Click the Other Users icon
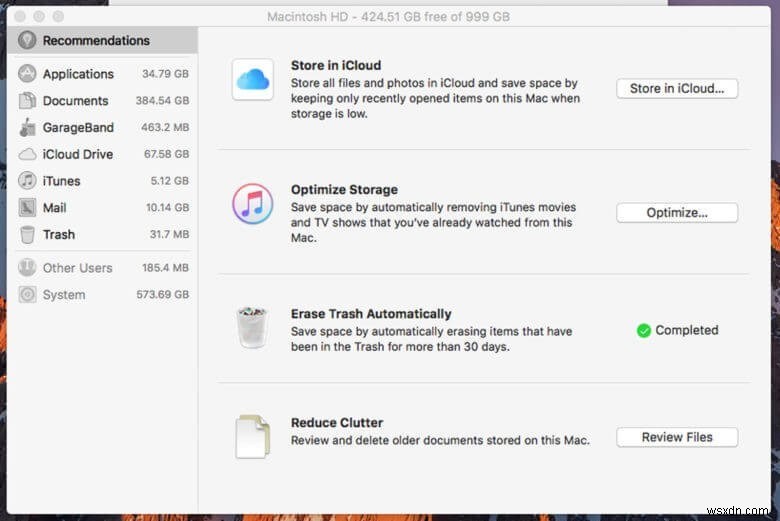The width and height of the screenshot is (780, 521). [27, 268]
